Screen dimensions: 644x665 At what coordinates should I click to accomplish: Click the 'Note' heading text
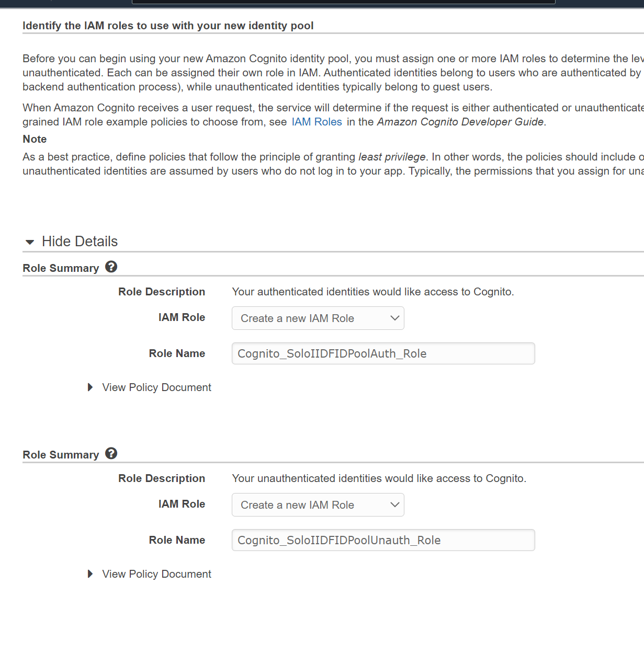pos(35,139)
